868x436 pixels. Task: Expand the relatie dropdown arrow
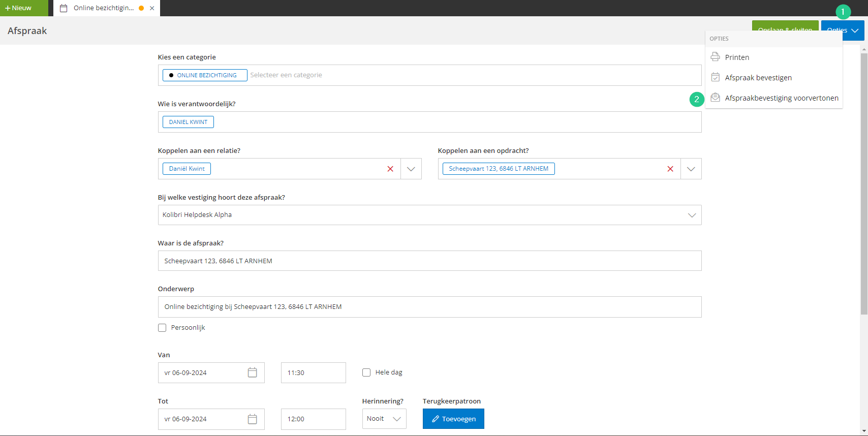click(411, 169)
